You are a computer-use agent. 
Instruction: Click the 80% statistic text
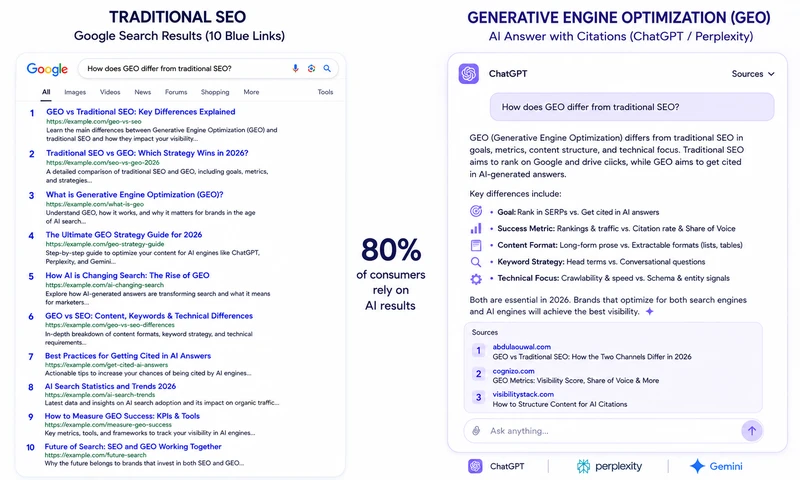[x=391, y=250]
